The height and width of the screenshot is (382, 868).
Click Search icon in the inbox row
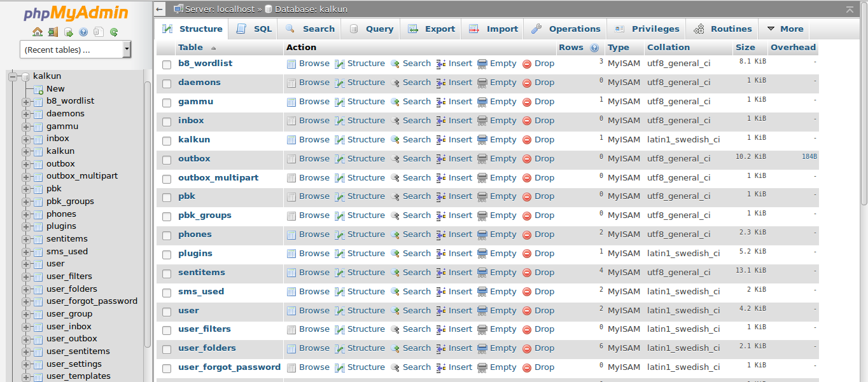pyautogui.click(x=395, y=121)
